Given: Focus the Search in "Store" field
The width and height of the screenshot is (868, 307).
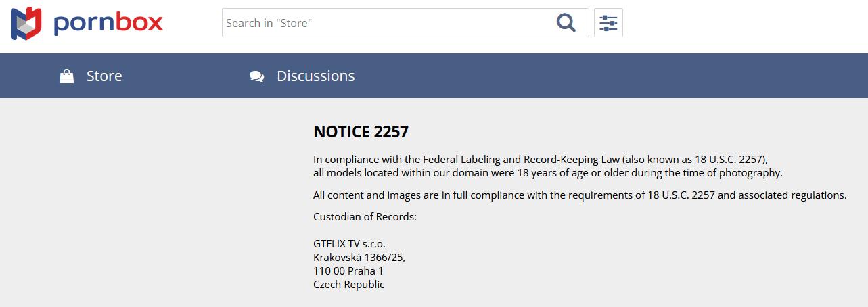Looking at the screenshot, I should point(386,23).
